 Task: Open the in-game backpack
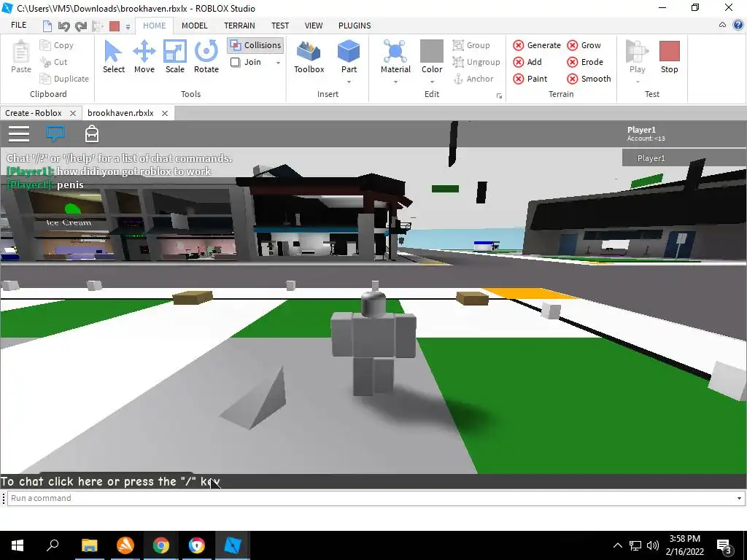(91, 134)
